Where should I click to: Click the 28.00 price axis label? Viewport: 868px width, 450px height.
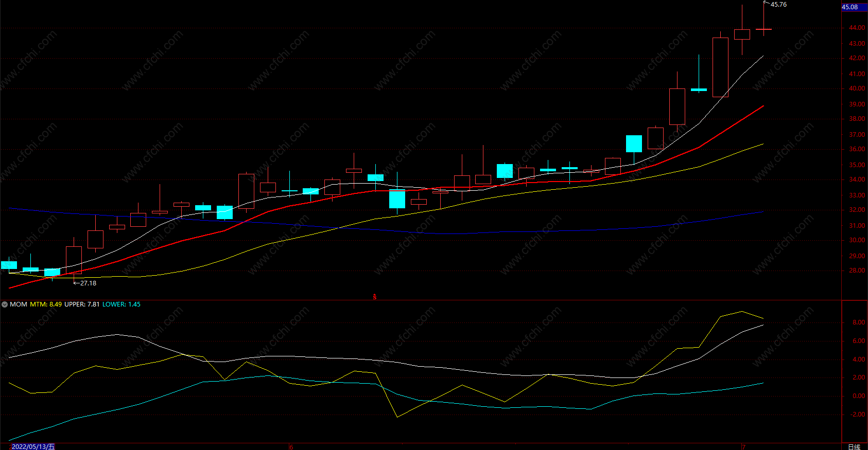[x=857, y=271]
